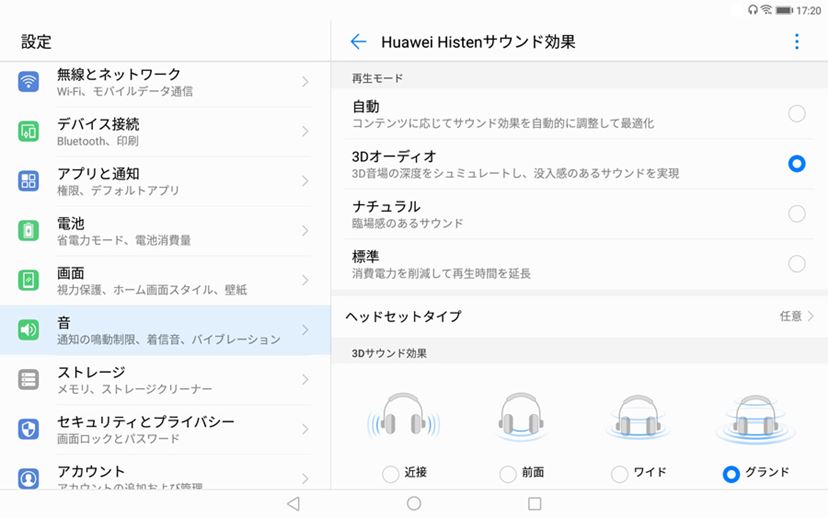Select the 3Dオーディオ radio button
The width and height of the screenshot is (828, 518).
pyautogui.click(x=797, y=164)
